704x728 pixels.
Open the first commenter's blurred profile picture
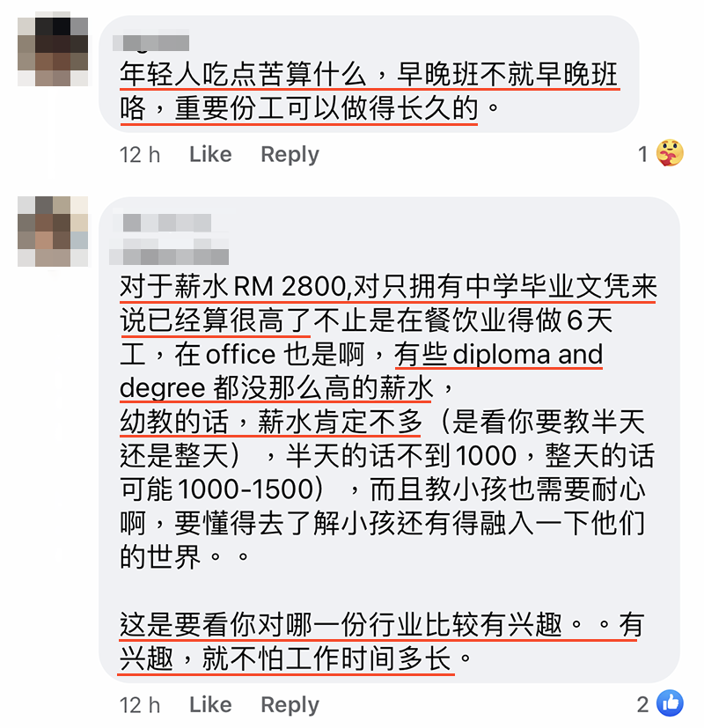click(53, 51)
